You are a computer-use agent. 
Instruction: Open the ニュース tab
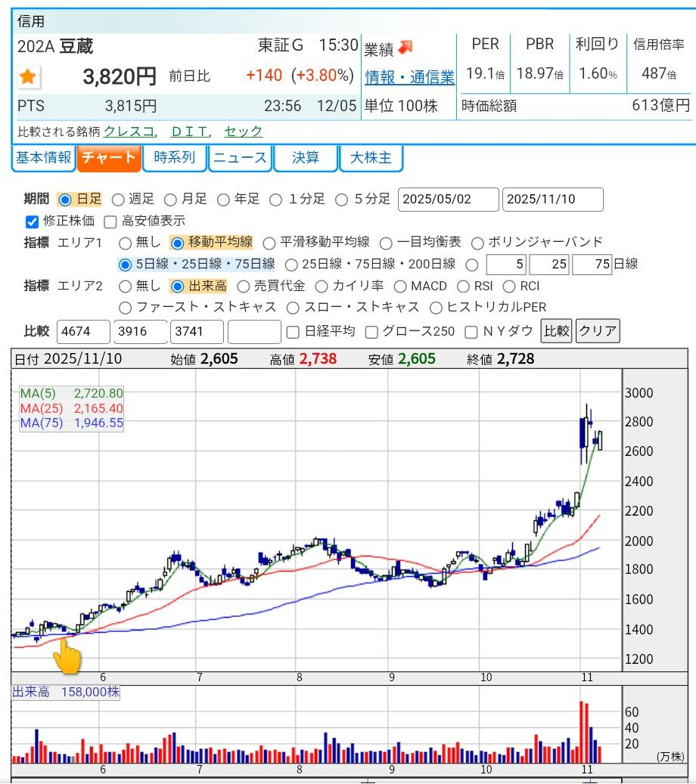coord(240,158)
